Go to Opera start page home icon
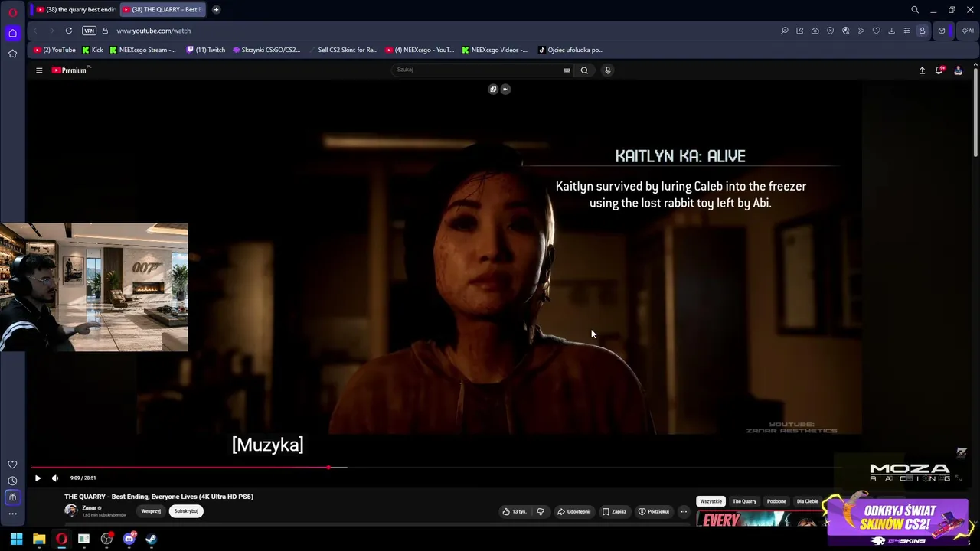This screenshot has width=980, height=551. [12, 33]
